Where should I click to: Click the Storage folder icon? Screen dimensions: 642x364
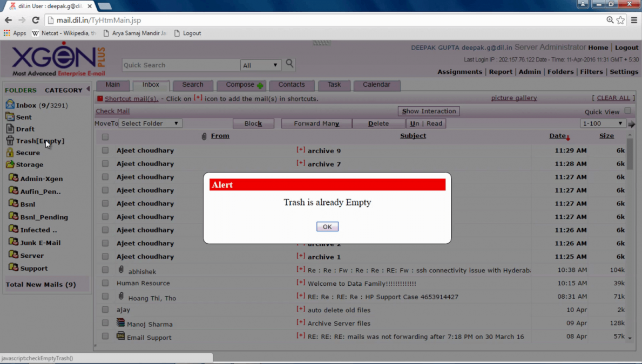click(11, 164)
